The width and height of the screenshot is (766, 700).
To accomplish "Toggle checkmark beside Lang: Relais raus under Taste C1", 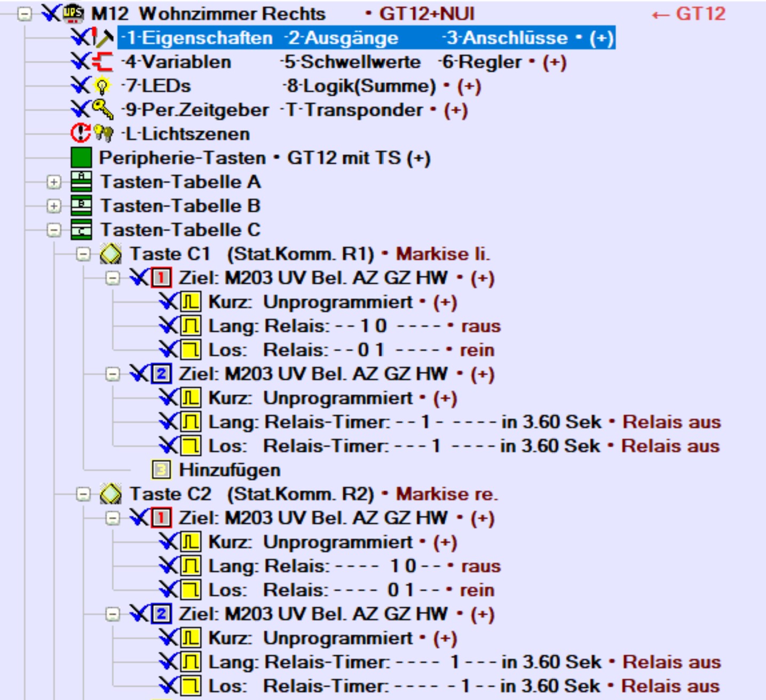I will click(168, 325).
